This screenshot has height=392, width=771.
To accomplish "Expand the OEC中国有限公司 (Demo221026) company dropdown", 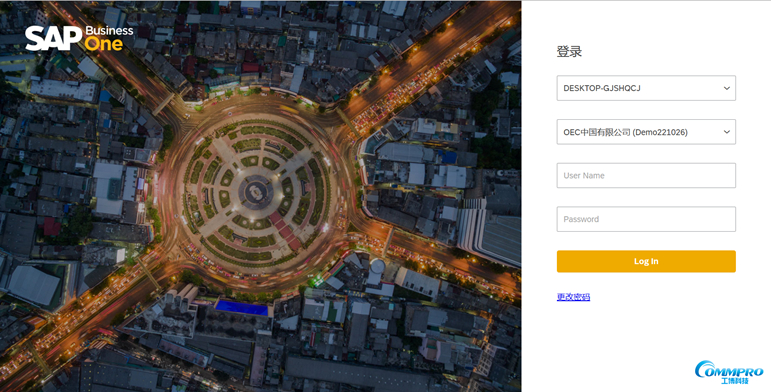I will click(x=646, y=132).
